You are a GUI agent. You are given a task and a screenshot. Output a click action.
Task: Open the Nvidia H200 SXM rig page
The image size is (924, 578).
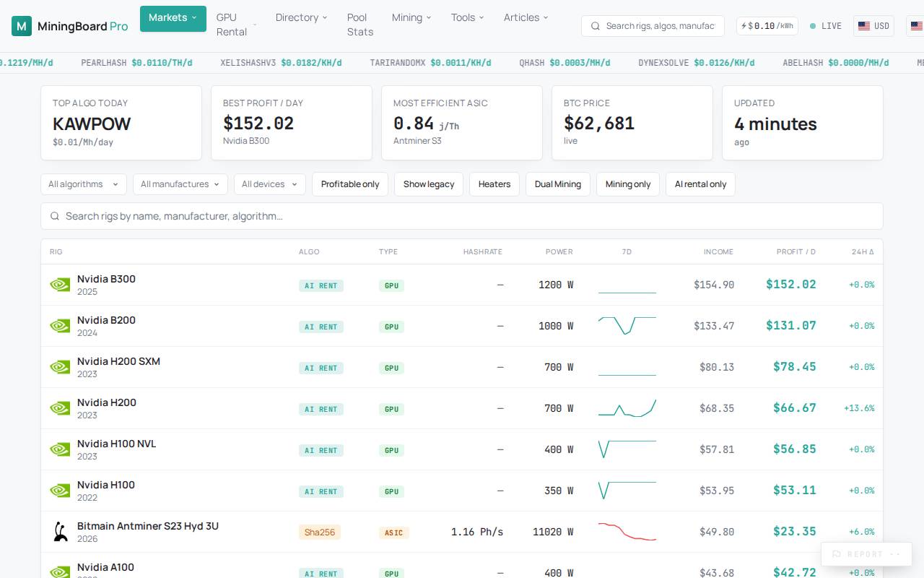pos(118,361)
